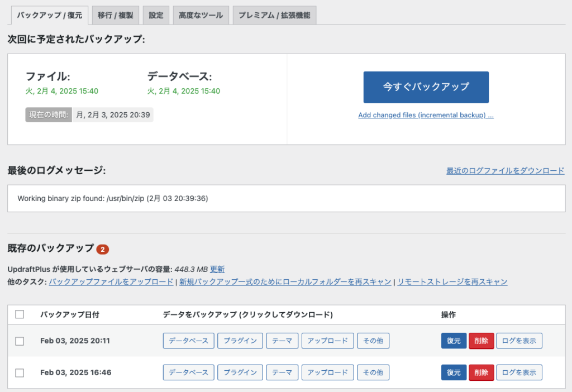Viewport: 572px width, 392px height.
Task: Switch to the 設定 tab
Action: click(x=156, y=15)
